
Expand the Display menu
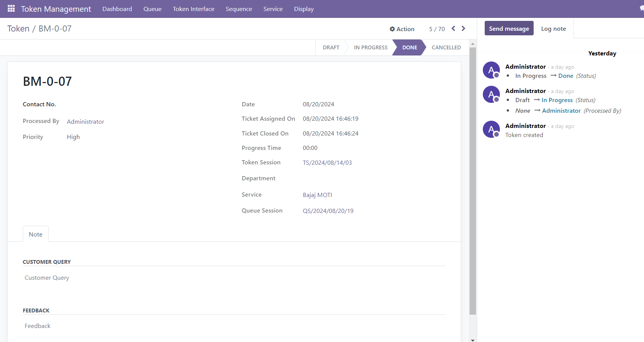coord(304,9)
